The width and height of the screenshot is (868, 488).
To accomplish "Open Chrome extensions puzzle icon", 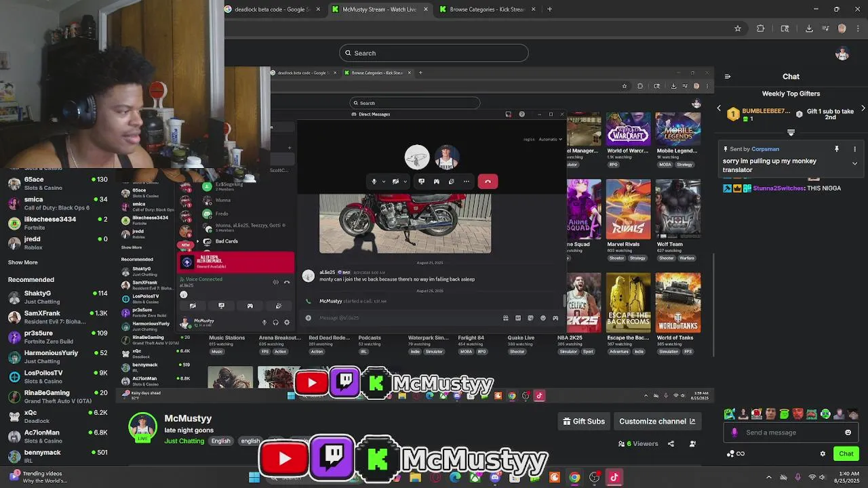I will coord(760,28).
